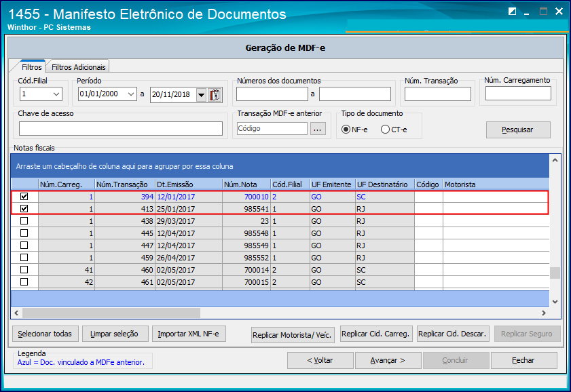
Task: Select the checkbox for transaction 445
Action: click(x=24, y=233)
